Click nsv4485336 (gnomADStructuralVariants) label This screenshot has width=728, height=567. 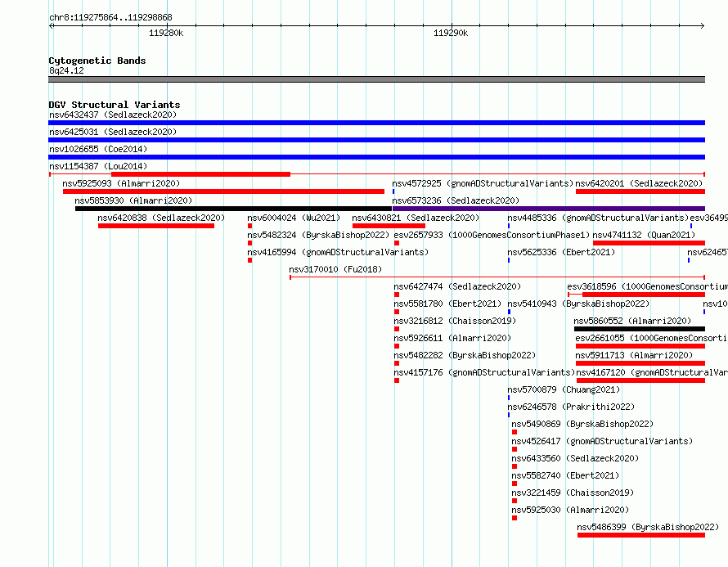pyautogui.click(x=598, y=218)
